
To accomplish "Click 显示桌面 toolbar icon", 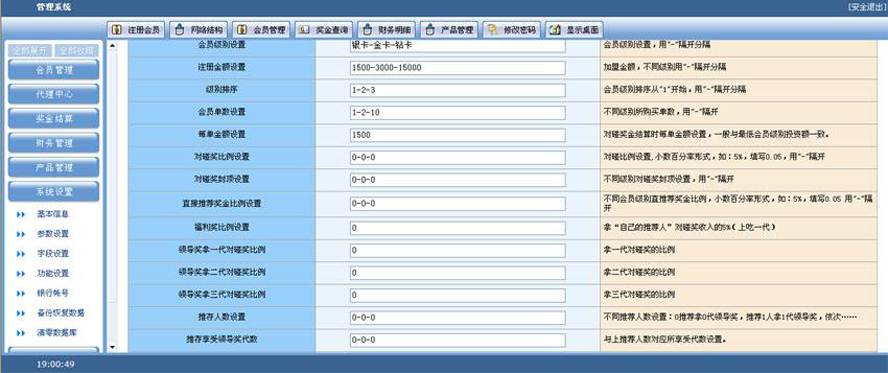I will 556,29.
